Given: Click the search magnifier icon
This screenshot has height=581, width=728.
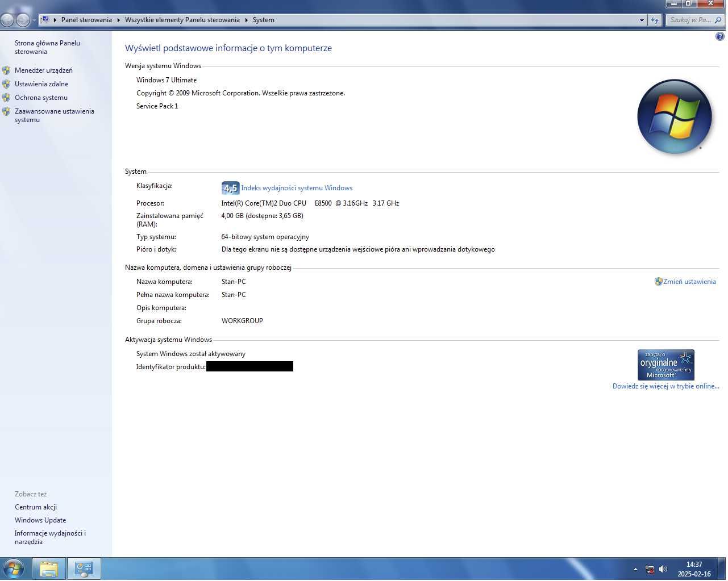Looking at the screenshot, I should (x=718, y=20).
